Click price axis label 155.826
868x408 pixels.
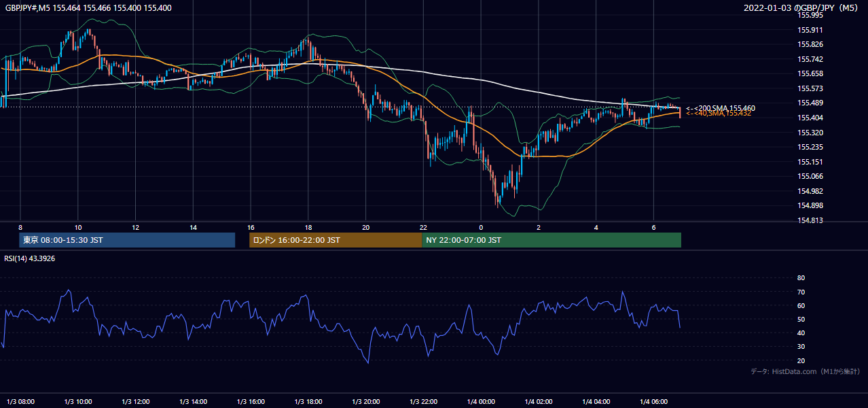pos(812,44)
